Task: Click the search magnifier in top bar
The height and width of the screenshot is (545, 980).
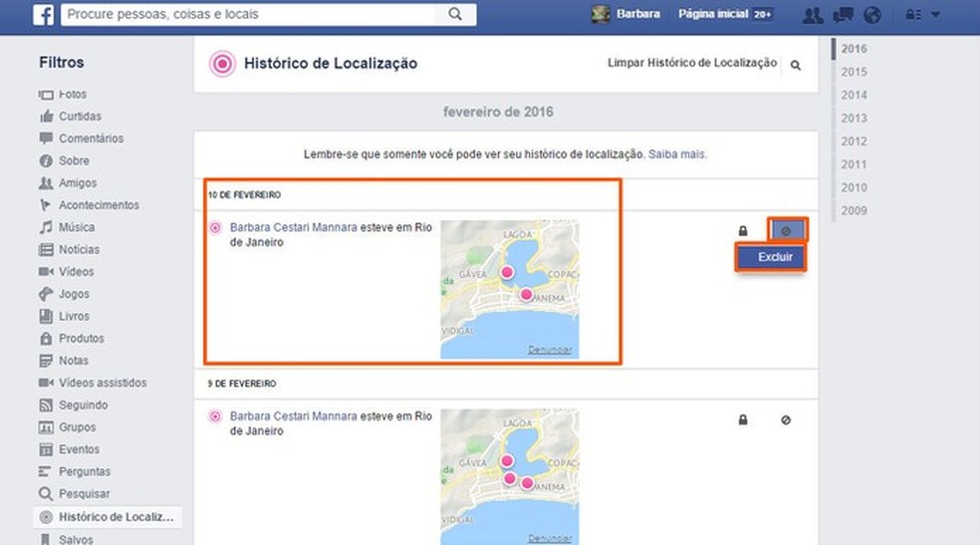Action: click(x=455, y=14)
